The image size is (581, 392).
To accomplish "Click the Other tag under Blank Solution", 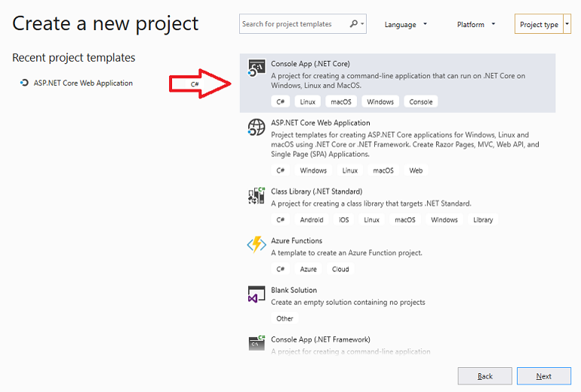I will [284, 318].
